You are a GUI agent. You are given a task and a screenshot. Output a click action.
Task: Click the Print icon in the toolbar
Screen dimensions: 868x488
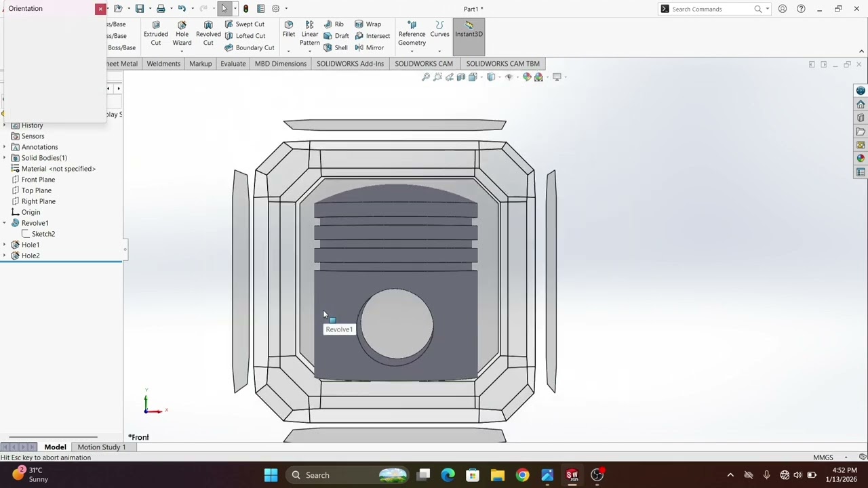161,9
